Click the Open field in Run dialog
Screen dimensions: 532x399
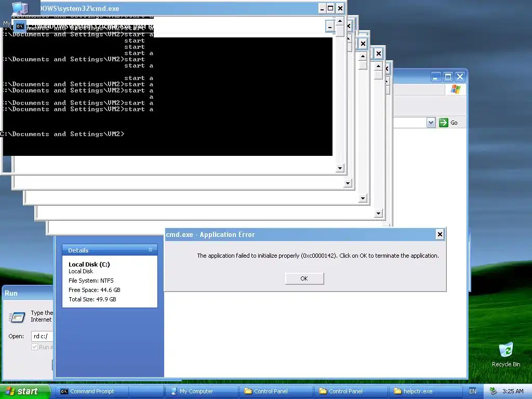(x=42, y=336)
